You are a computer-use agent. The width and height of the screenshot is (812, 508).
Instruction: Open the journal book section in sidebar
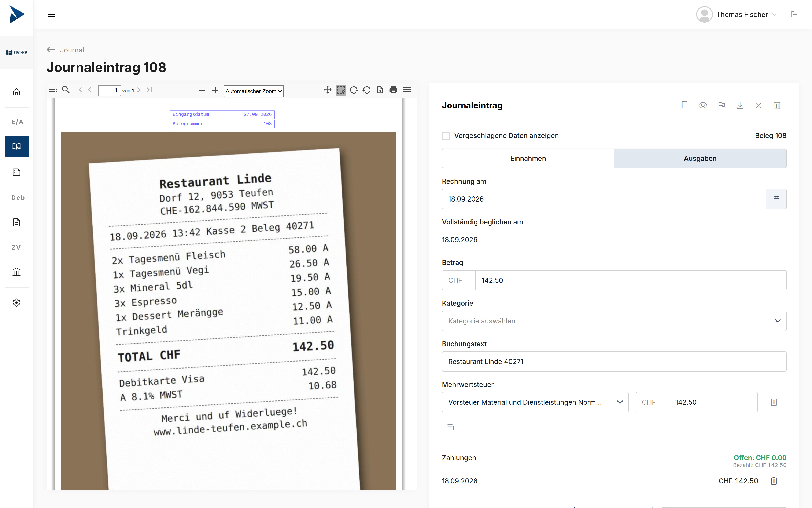click(x=16, y=146)
